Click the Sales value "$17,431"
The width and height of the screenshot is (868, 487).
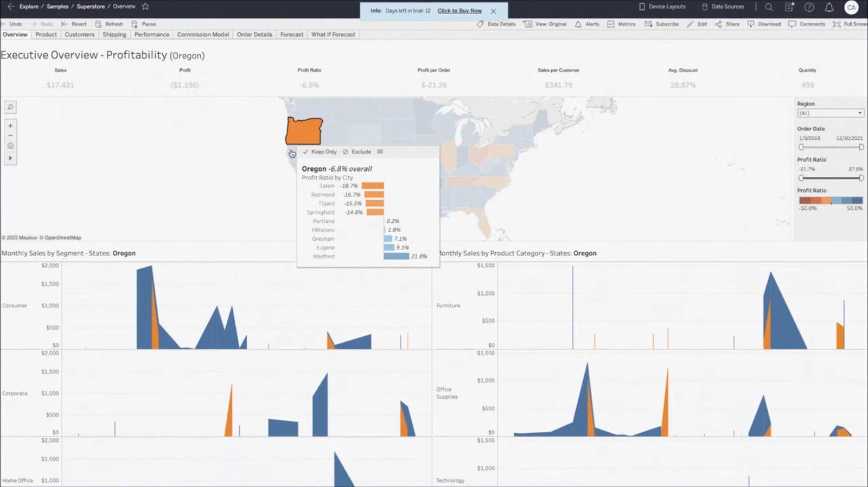point(60,85)
